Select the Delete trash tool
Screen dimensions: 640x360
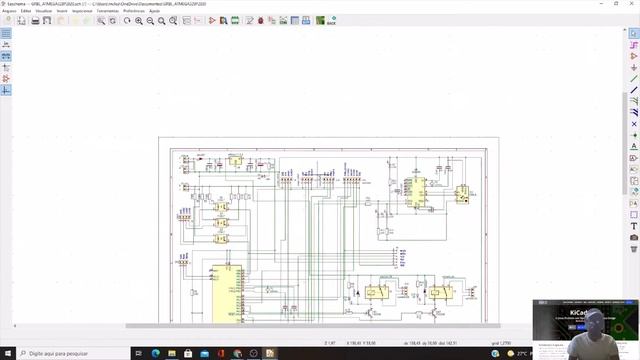[x=634, y=249]
